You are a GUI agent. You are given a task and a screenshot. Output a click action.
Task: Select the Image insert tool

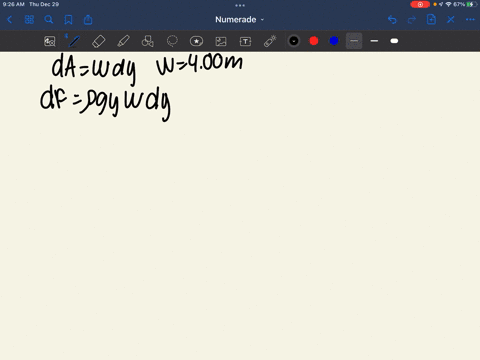click(x=221, y=41)
